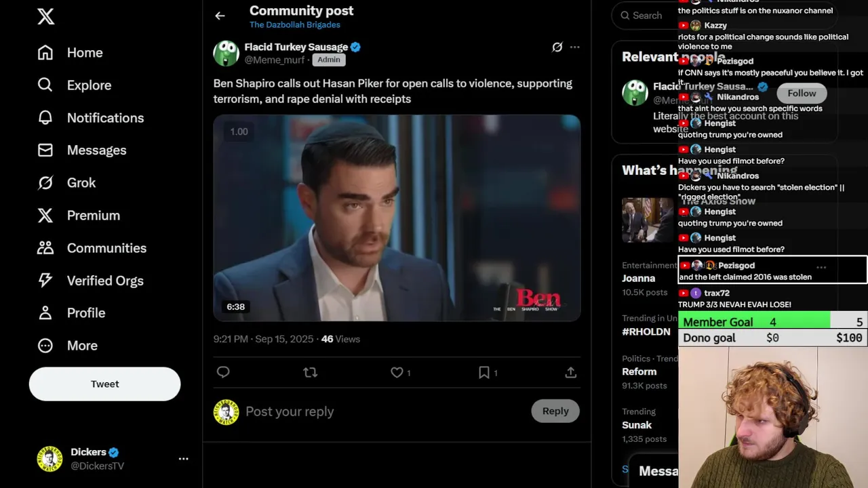
Task: Click the Dono goal bar
Action: (773, 338)
